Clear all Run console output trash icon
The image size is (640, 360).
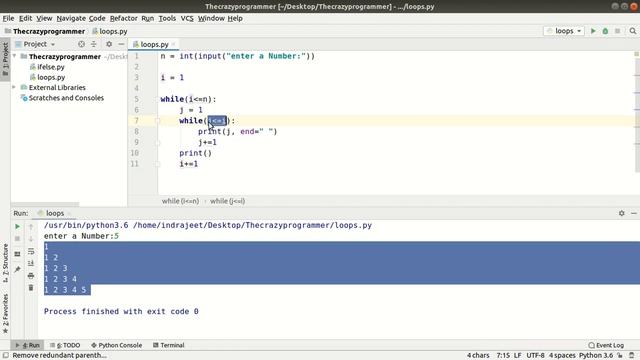click(31, 288)
